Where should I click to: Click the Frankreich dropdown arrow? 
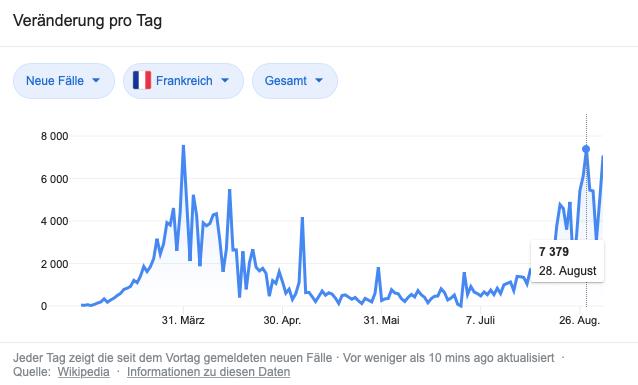[x=225, y=80]
